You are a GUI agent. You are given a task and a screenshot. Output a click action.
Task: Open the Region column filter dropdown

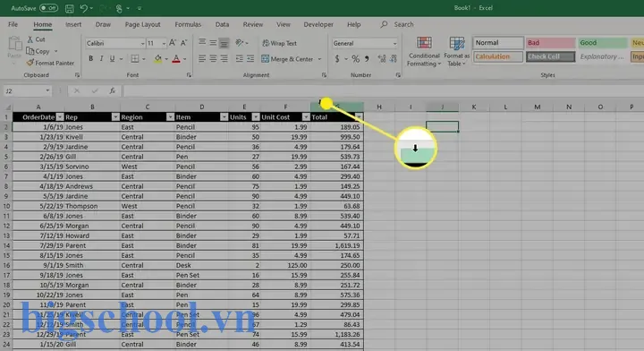click(x=170, y=117)
